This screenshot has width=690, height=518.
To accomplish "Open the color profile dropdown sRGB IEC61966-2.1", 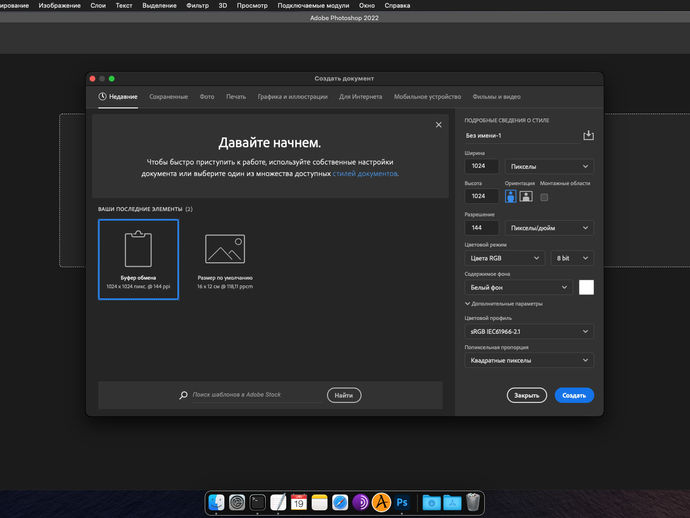I will tap(529, 331).
